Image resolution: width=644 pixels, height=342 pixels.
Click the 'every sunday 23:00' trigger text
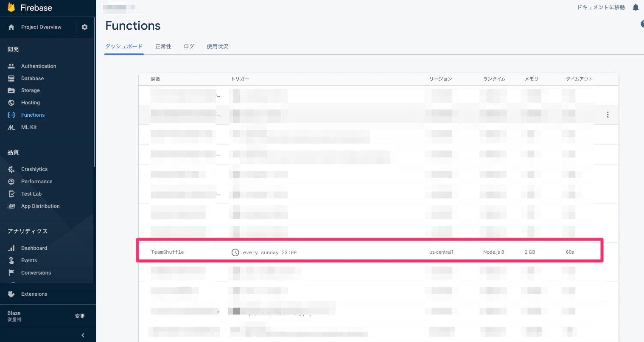point(270,252)
